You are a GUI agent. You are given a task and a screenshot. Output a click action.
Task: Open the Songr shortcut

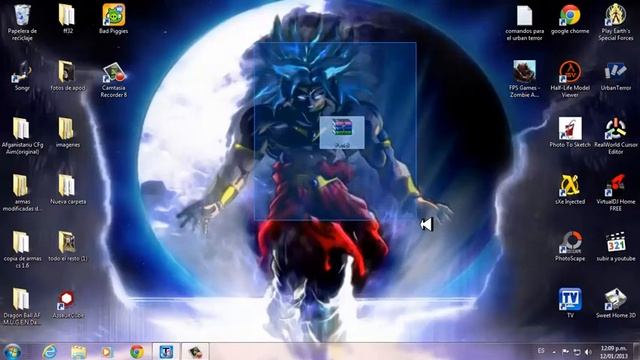22,76
